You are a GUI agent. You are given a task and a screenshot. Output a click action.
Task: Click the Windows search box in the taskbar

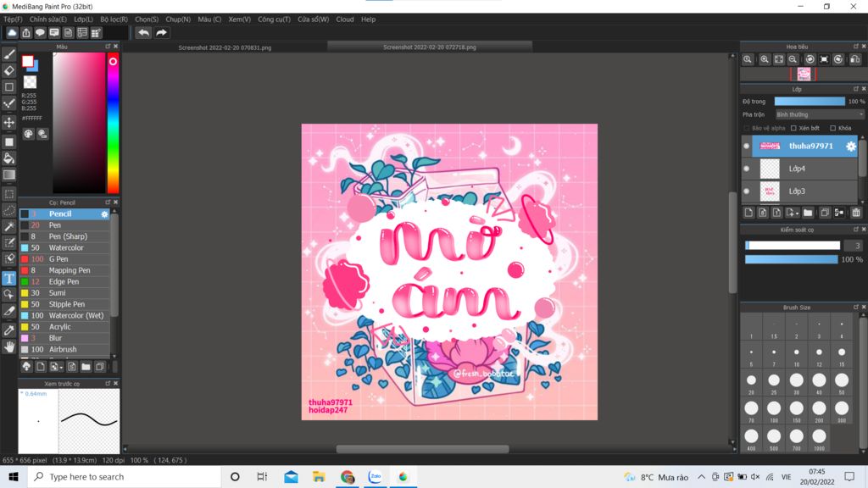click(125, 477)
